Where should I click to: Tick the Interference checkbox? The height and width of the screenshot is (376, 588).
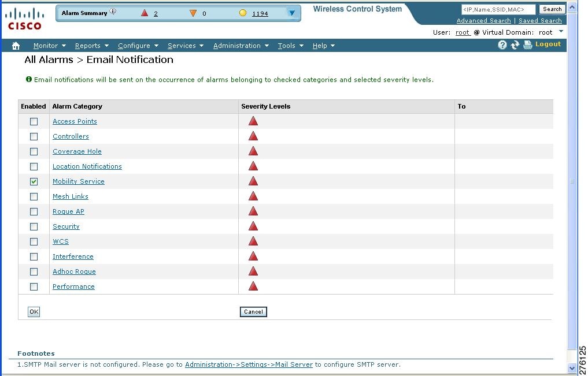point(34,256)
